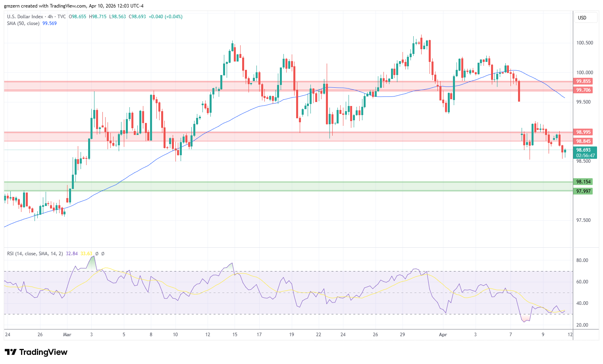Click the change value +0.040 (+0.04%)

point(165,17)
